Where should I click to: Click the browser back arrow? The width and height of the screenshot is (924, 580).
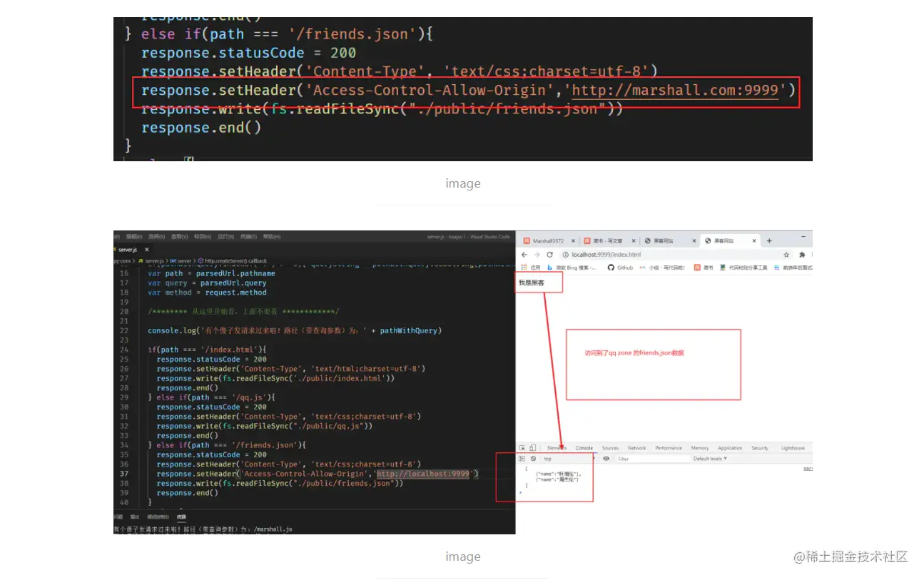524,255
